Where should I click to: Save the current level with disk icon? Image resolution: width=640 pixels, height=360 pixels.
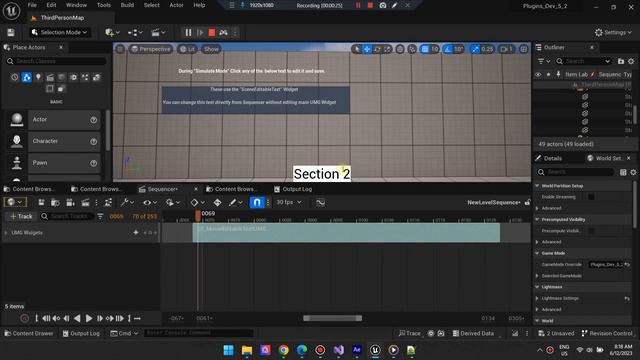[11, 32]
